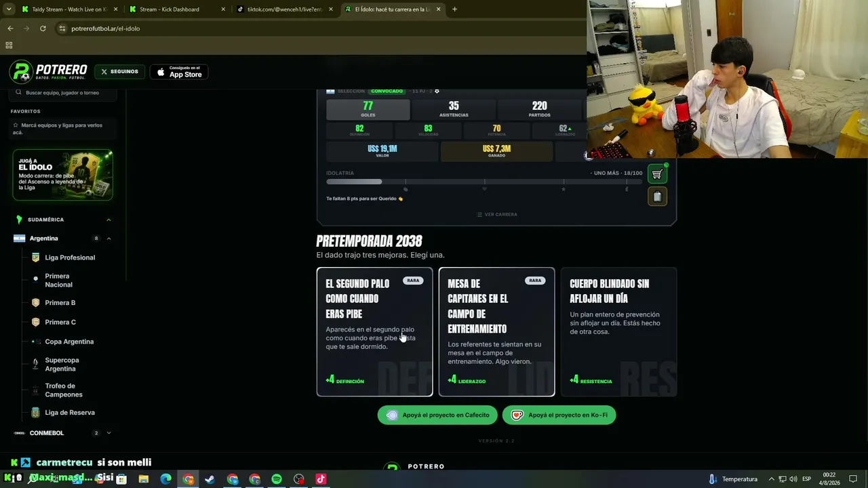Open OBS Studio from the taskbar
The image size is (868, 488).
tap(299, 479)
